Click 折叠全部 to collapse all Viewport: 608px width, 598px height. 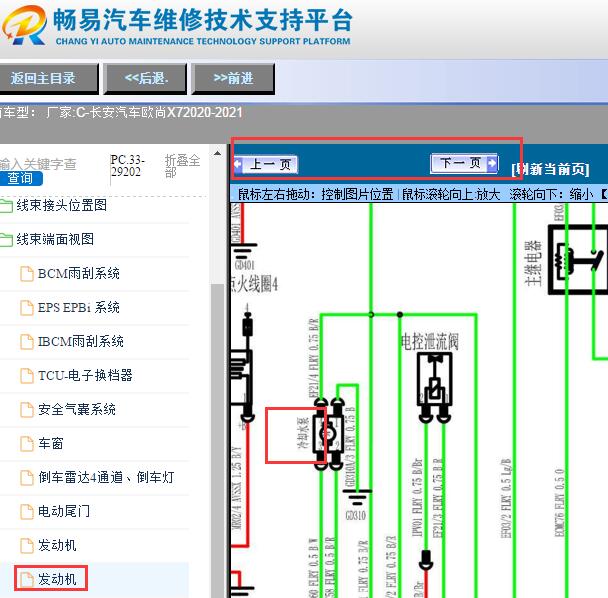[182, 166]
